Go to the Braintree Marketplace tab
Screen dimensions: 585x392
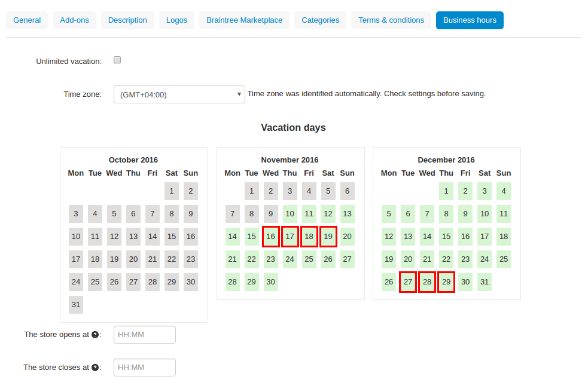tap(245, 20)
